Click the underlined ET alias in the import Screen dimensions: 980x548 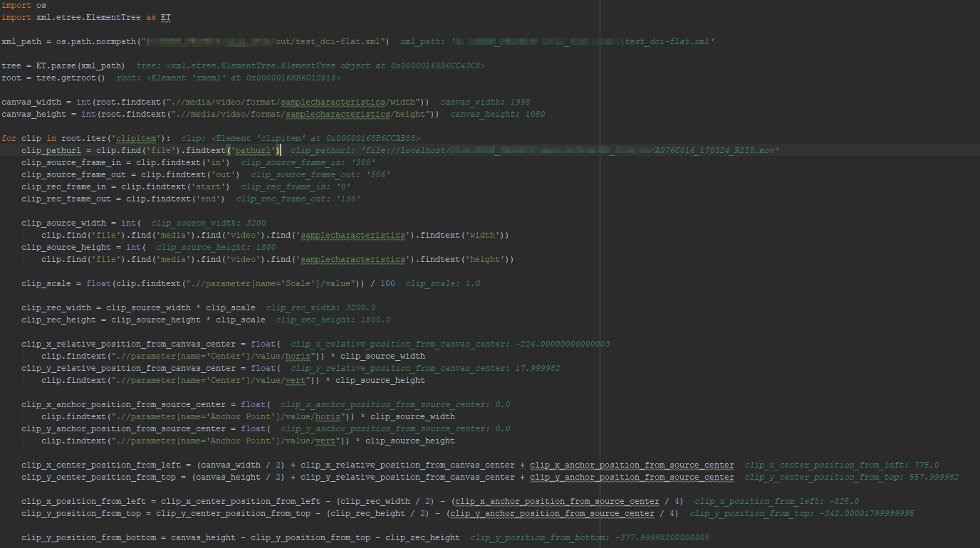coord(165,16)
